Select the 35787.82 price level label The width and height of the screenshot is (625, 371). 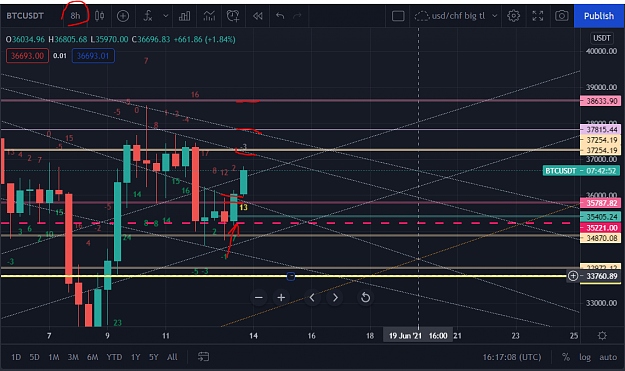pyautogui.click(x=600, y=203)
